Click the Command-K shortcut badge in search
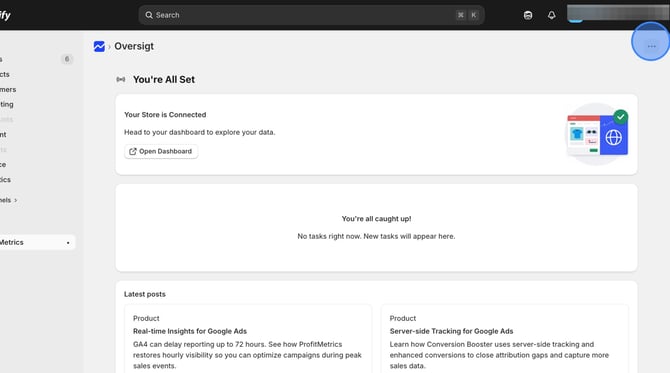The height and width of the screenshot is (373, 670). [467, 15]
